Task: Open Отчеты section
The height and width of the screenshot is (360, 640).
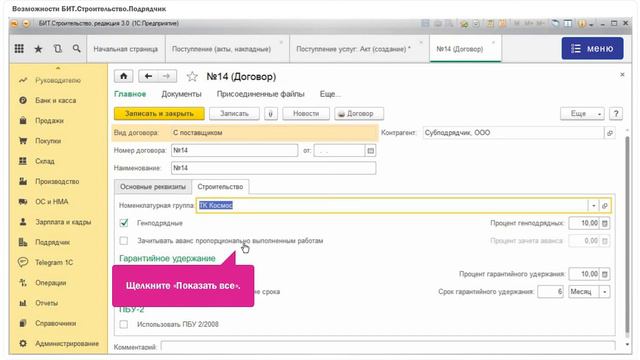Action: point(46,303)
